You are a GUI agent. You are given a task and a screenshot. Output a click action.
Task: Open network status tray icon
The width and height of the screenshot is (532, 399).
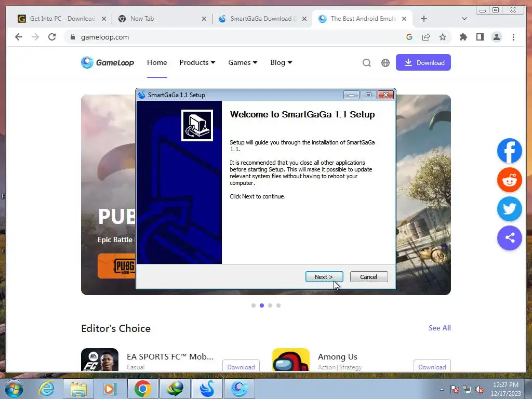tap(467, 389)
